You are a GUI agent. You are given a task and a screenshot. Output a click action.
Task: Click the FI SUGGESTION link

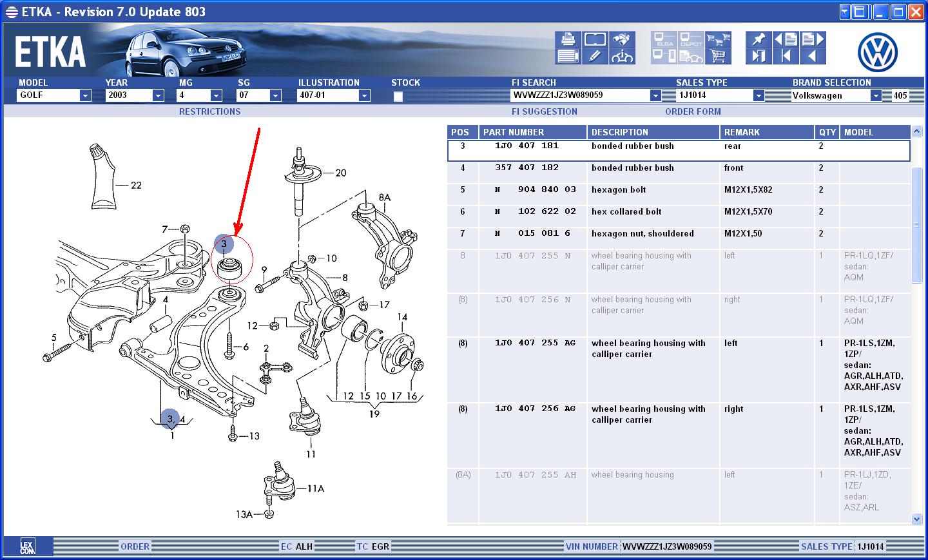tap(545, 111)
